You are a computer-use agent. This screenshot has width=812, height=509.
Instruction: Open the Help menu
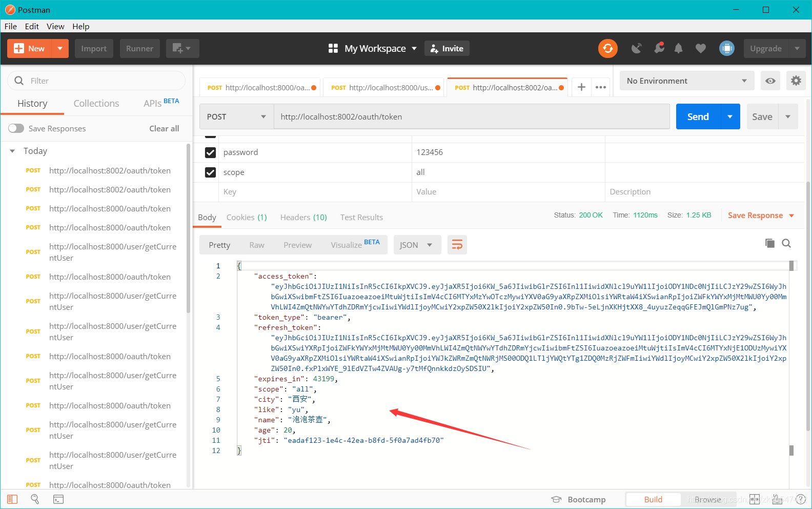(x=80, y=26)
